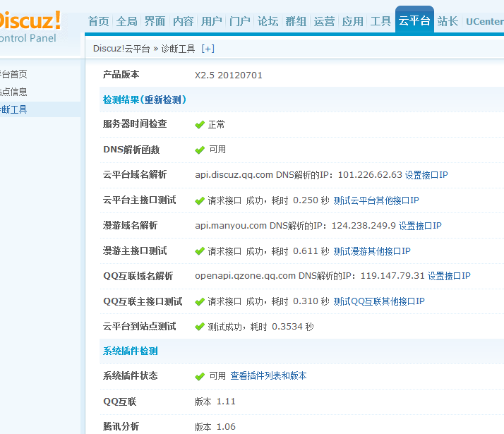Click green checkmark in 云平台主接口测试 row

200,201
